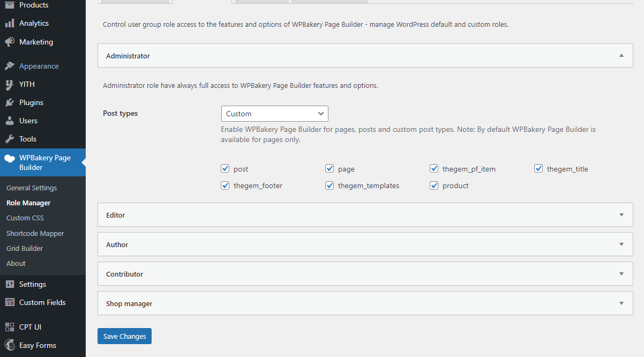Viewport: 644px width, 357px height.
Task: Toggle the thegem_templates checkbox
Action: pyautogui.click(x=330, y=185)
